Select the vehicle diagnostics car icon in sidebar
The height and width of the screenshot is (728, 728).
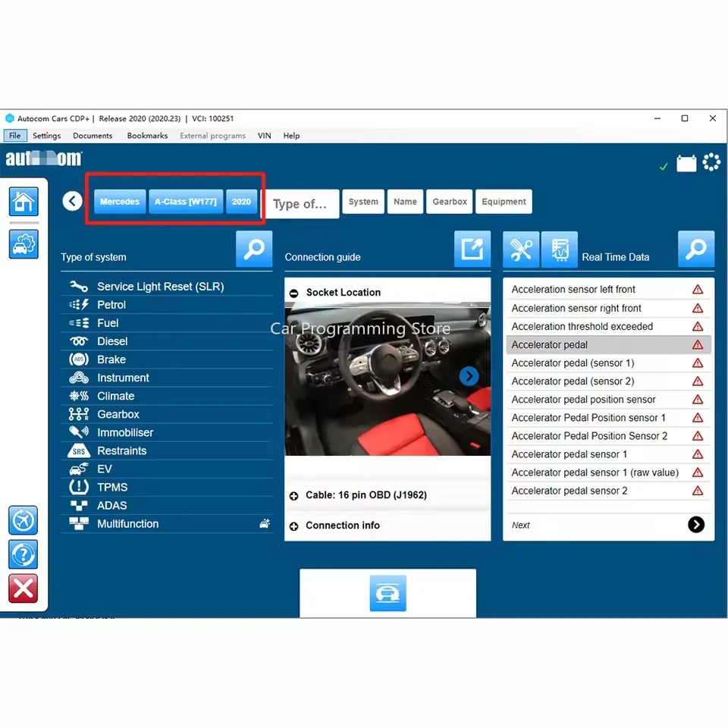[23, 244]
